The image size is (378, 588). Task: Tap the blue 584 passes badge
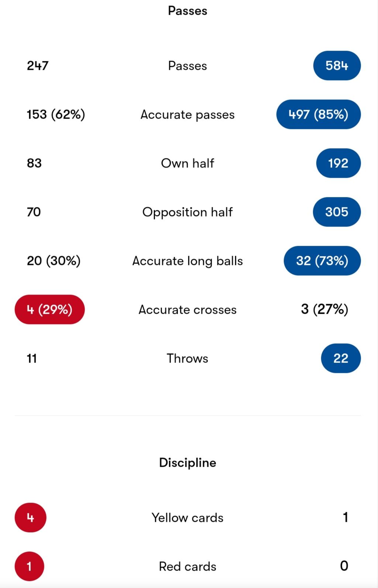337,65
